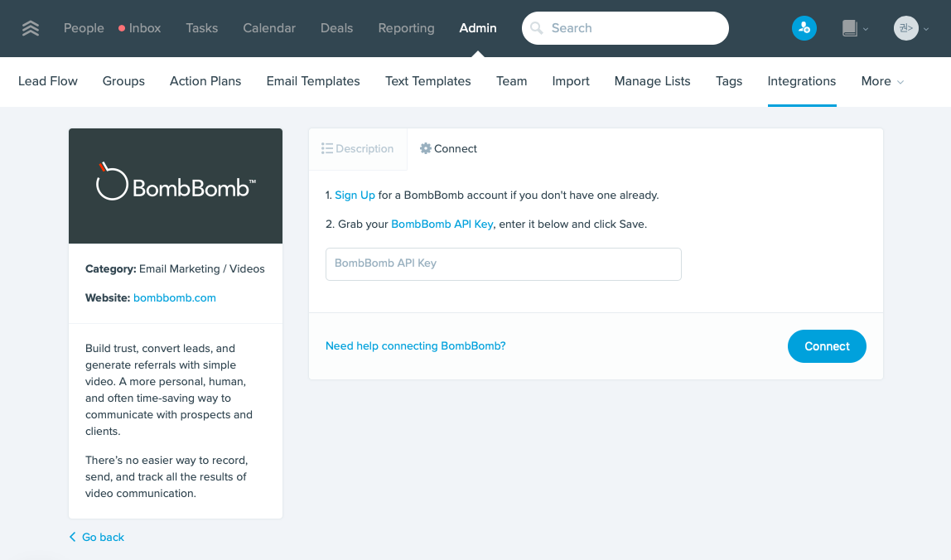Expand the chevron next to book icon
This screenshot has width=951, height=560.
[866, 29]
